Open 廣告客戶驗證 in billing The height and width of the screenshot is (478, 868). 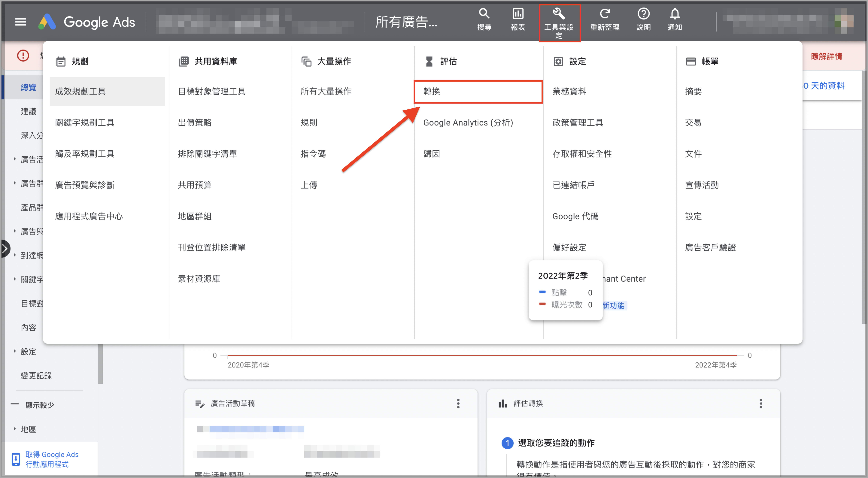710,248
